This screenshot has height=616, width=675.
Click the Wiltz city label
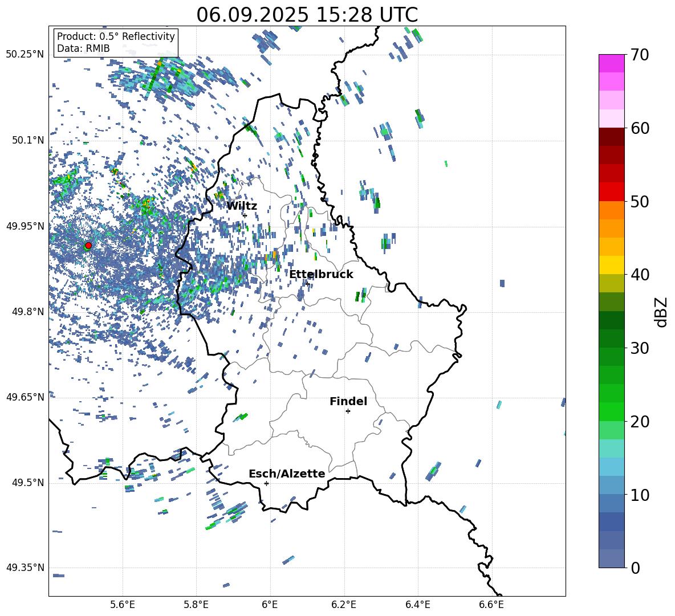tap(242, 206)
